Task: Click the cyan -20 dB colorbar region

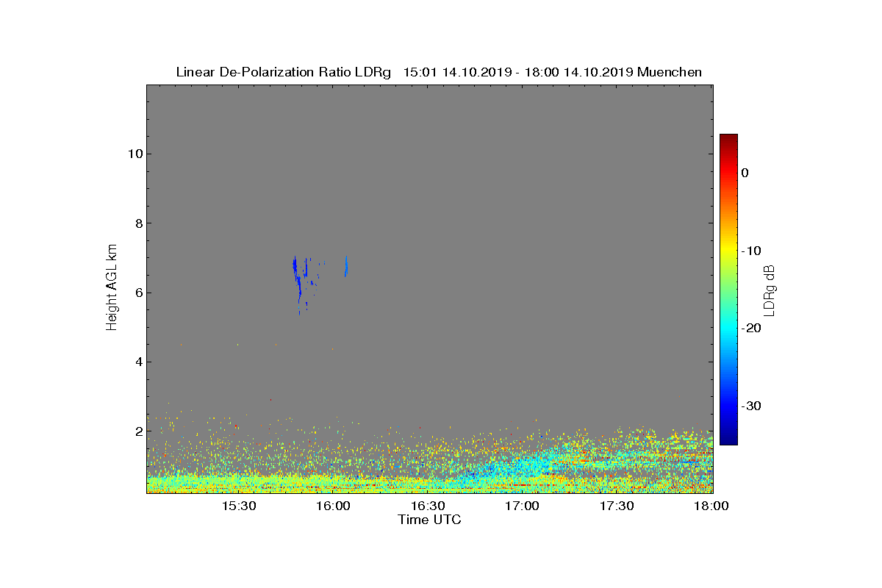Action: [x=728, y=329]
